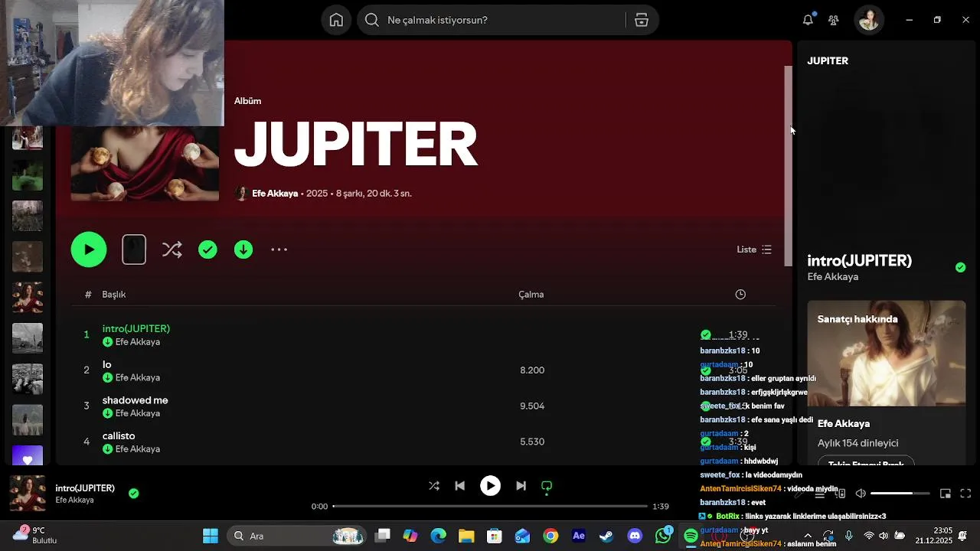Open the Liste view options dropdown
The height and width of the screenshot is (551, 980).
[754, 249]
